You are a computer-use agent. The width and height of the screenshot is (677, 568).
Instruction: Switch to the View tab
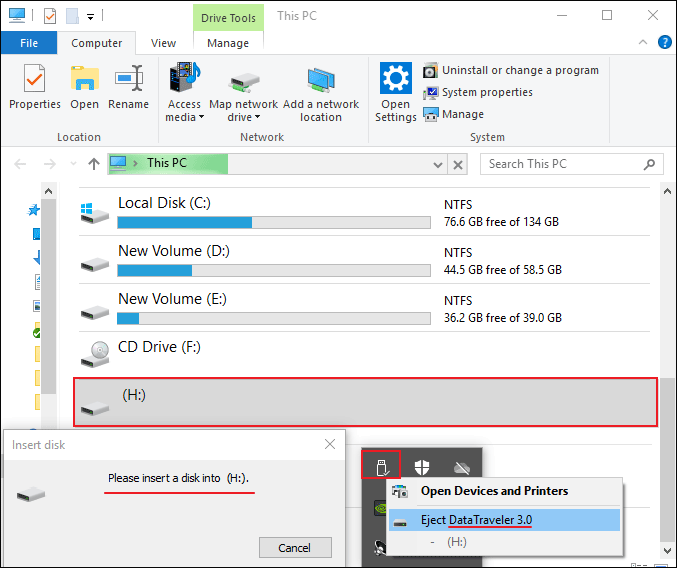pyautogui.click(x=163, y=43)
